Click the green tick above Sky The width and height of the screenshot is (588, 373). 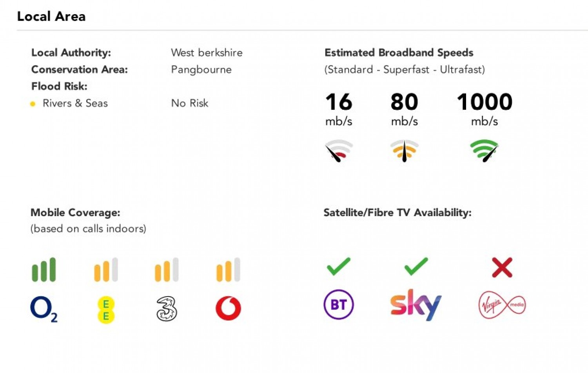pos(416,266)
